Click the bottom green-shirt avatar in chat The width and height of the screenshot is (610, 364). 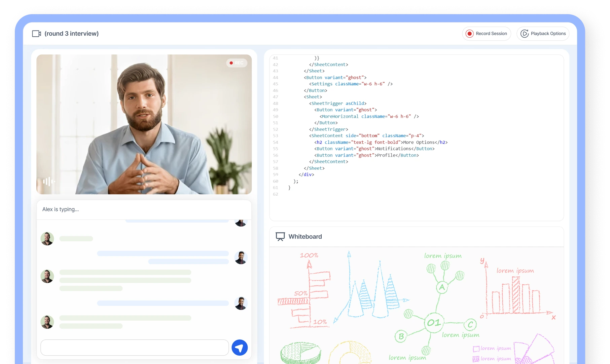(47, 322)
